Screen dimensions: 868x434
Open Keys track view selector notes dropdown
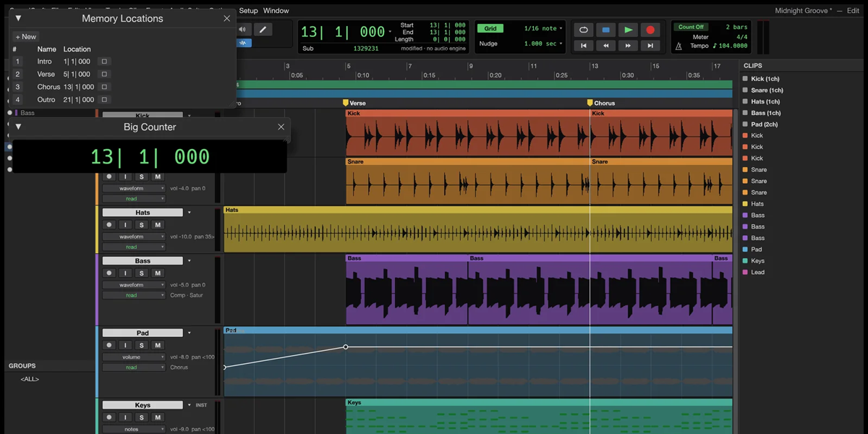click(133, 429)
